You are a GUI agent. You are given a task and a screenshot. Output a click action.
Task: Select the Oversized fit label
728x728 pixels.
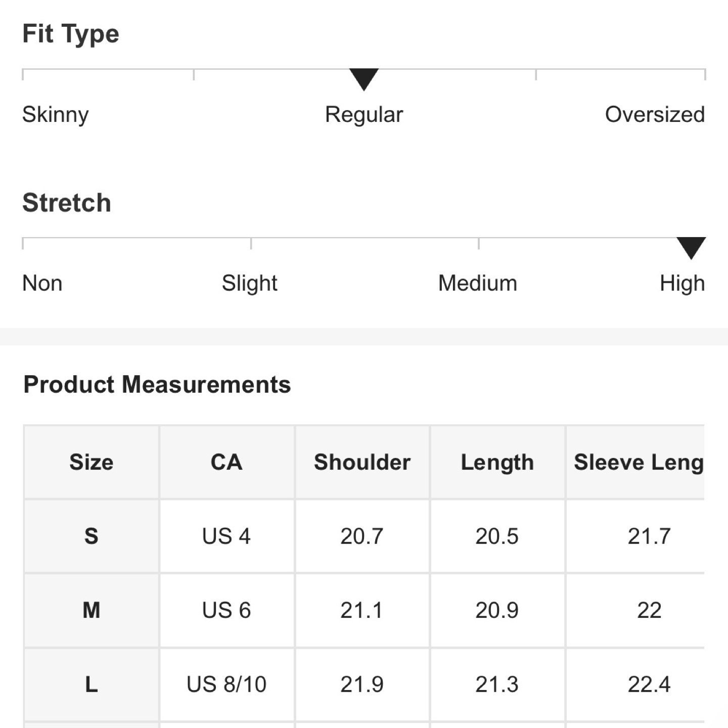655,115
